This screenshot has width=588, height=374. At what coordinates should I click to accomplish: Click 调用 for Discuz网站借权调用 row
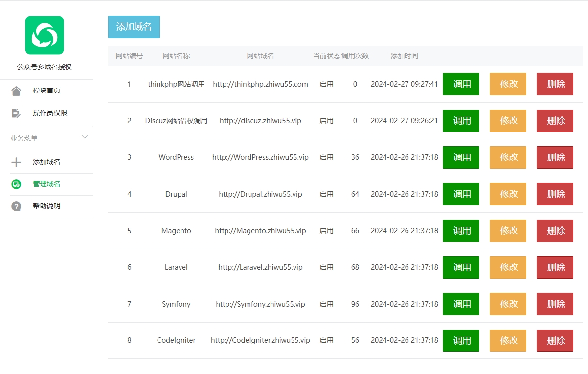tap(461, 121)
